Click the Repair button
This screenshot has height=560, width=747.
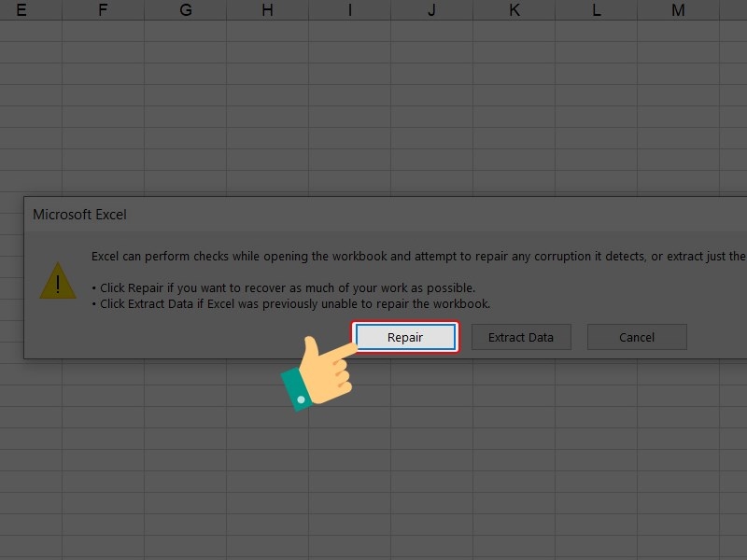click(405, 337)
